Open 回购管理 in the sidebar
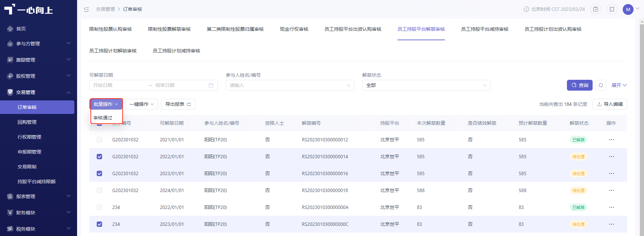The image size is (644, 236). click(x=27, y=122)
